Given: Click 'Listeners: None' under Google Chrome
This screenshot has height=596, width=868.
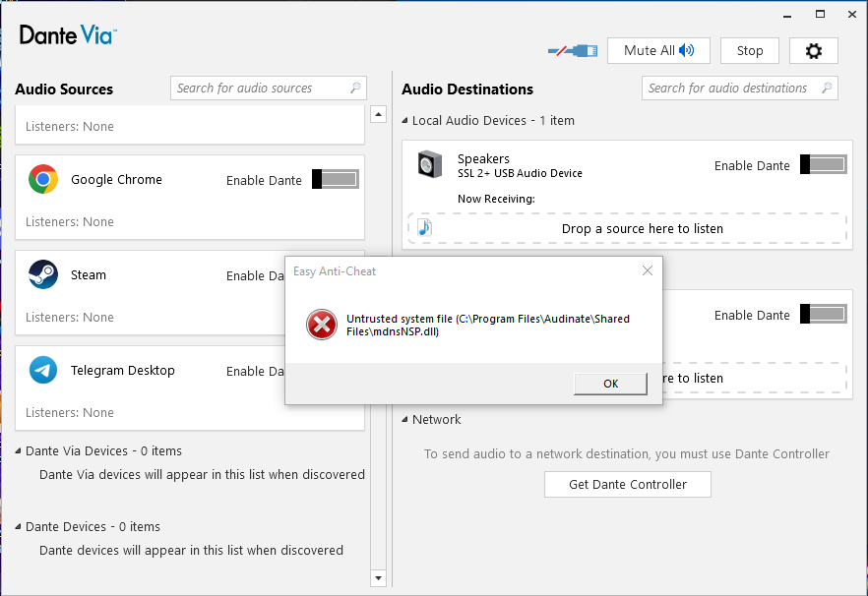Looking at the screenshot, I should click(x=70, y=222).
